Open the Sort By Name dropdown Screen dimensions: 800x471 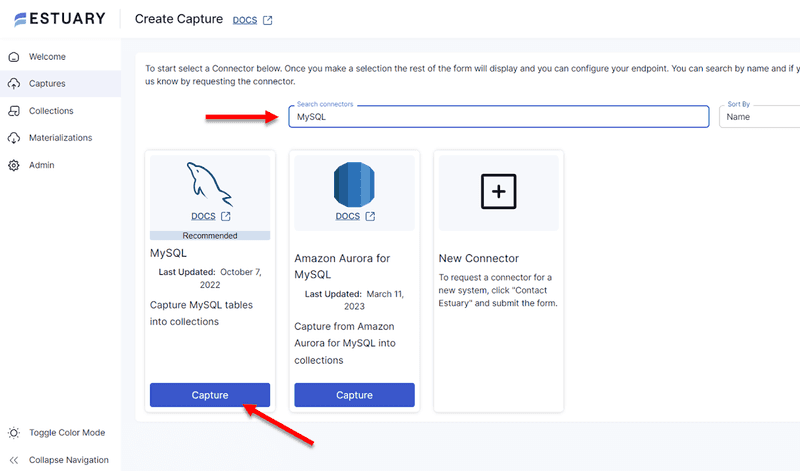coord(758,117)
